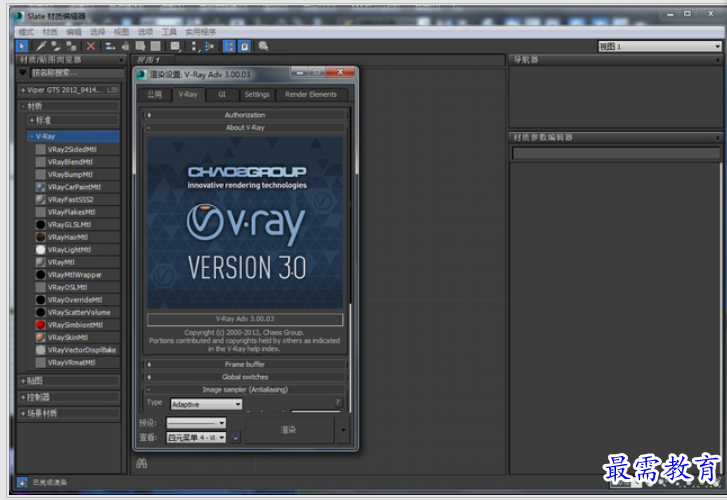Open the 模式 menu
Image resolution: width=727 pixels, height=500 pixels.
[26, 32]
